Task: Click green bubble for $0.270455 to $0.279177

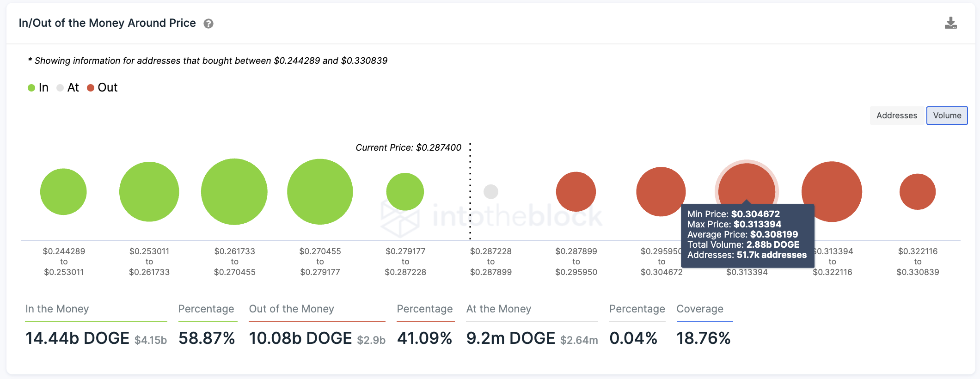Action: point(320,192)
